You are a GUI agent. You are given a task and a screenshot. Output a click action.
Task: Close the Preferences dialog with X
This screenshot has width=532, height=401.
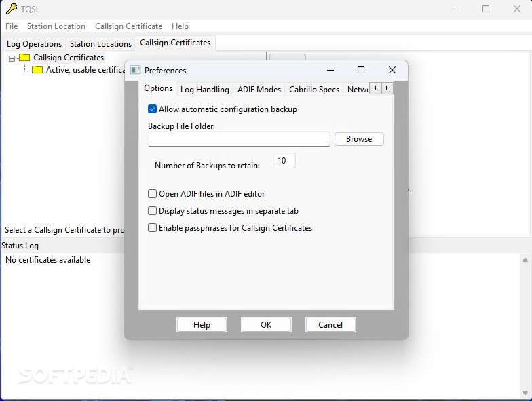(x=392, y=70)
